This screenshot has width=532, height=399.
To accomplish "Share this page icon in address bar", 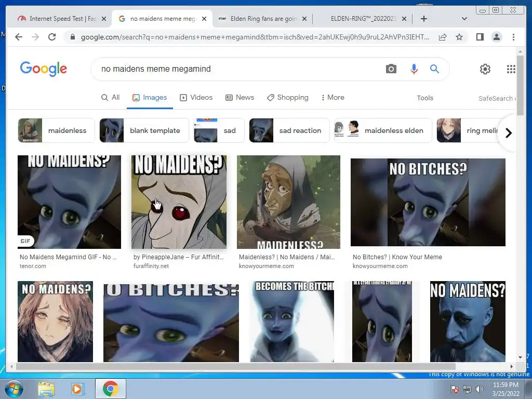I will (443, 37).
